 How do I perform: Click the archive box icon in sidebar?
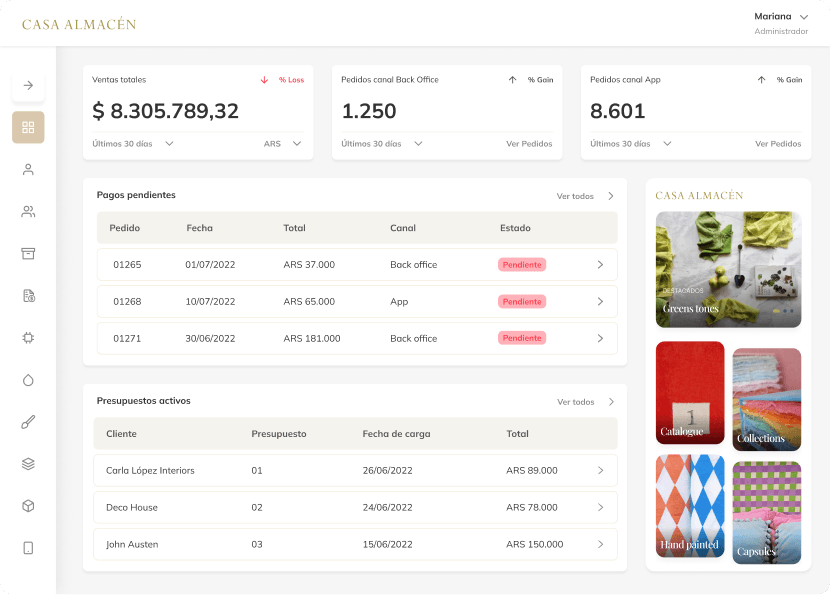coord(28,253)
